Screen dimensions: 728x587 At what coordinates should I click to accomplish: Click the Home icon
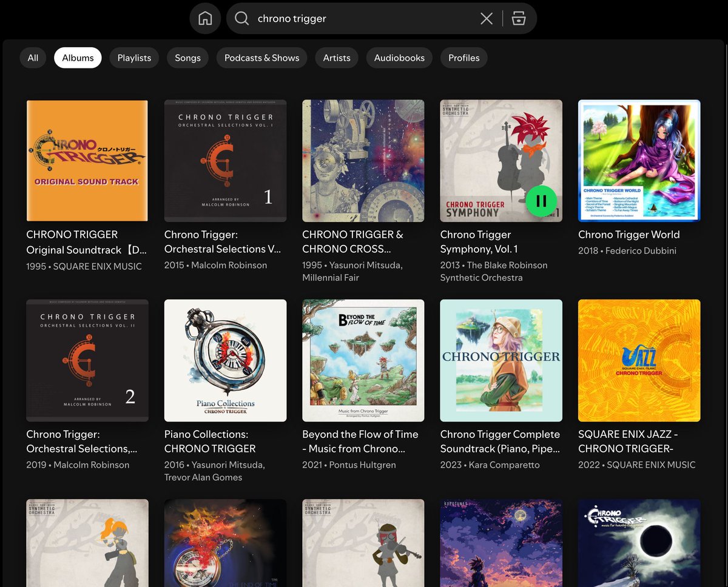(205, 18)
